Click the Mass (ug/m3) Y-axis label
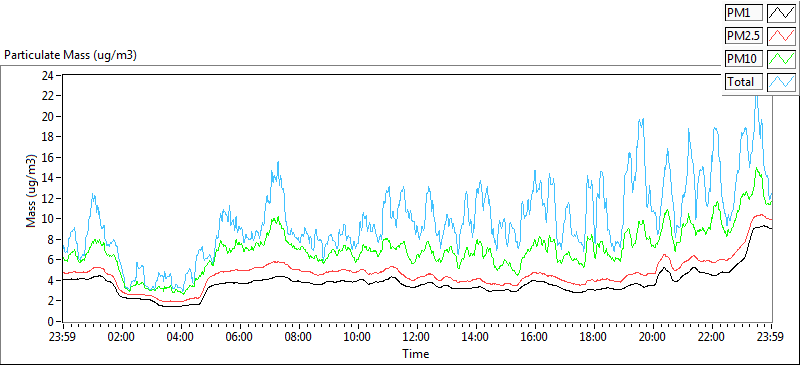The width and height of the screenshot is (800, 365). click(32, 190)
